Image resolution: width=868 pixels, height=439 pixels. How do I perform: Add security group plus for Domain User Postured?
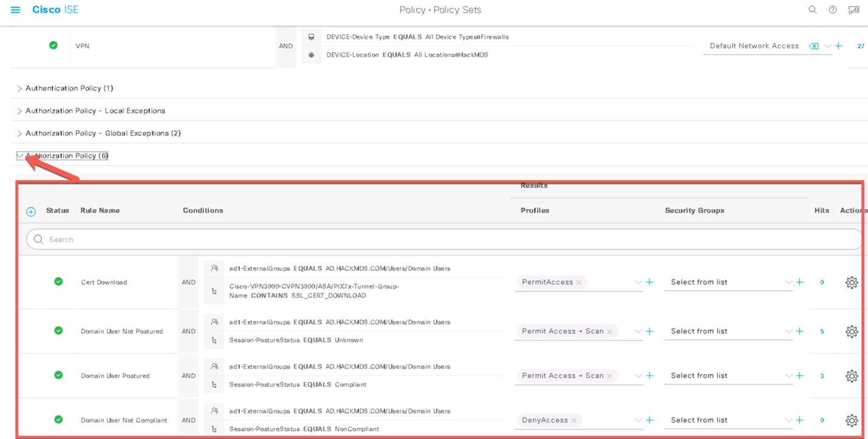[x=799, y=375]
